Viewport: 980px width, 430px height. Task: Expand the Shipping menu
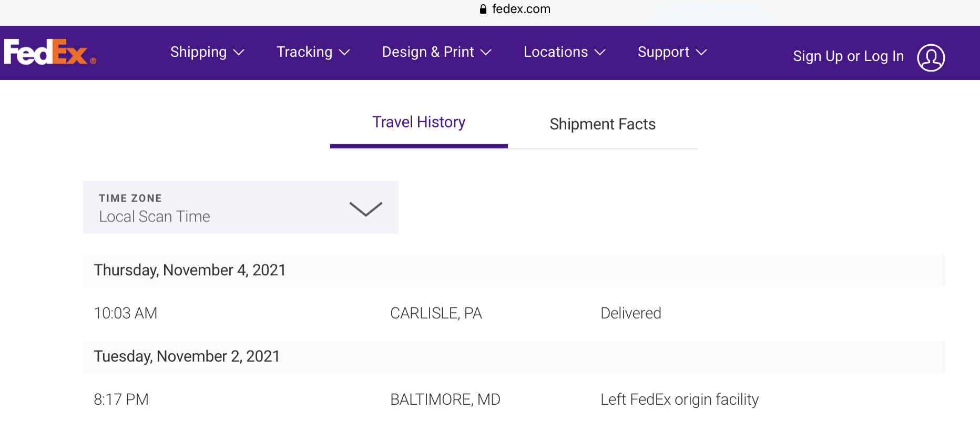pyautogui.click(x=207, y=52)
